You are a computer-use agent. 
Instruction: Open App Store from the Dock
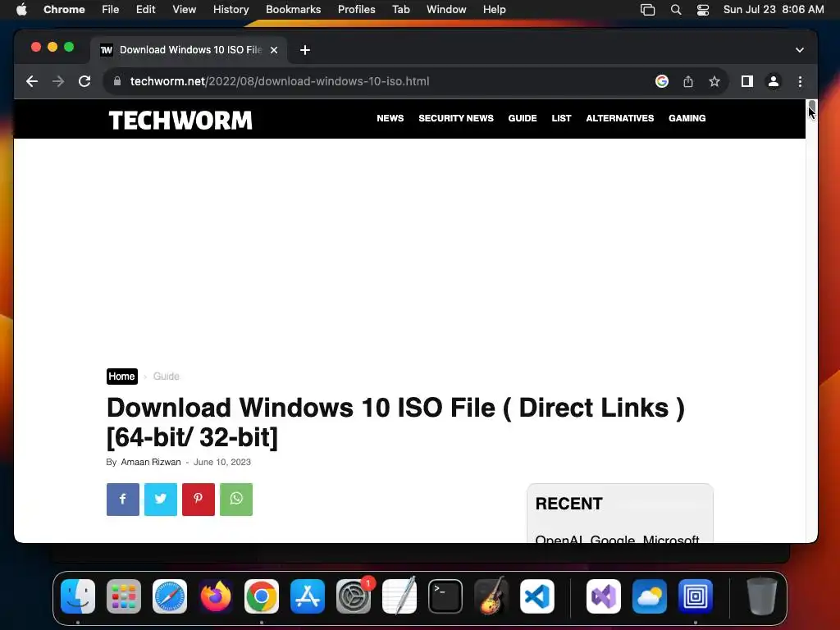click(308, 596)
